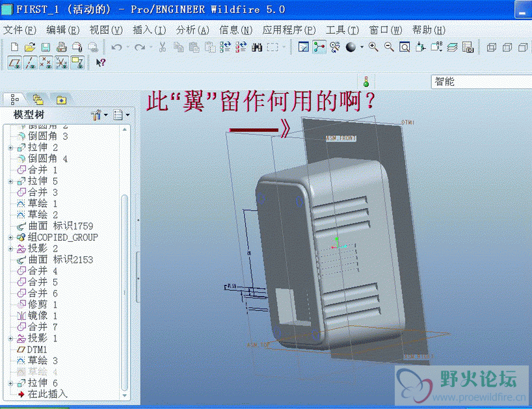Save the model with the floppy disk icon
This screenshot has width=532, height=409.
coord(46,47)
